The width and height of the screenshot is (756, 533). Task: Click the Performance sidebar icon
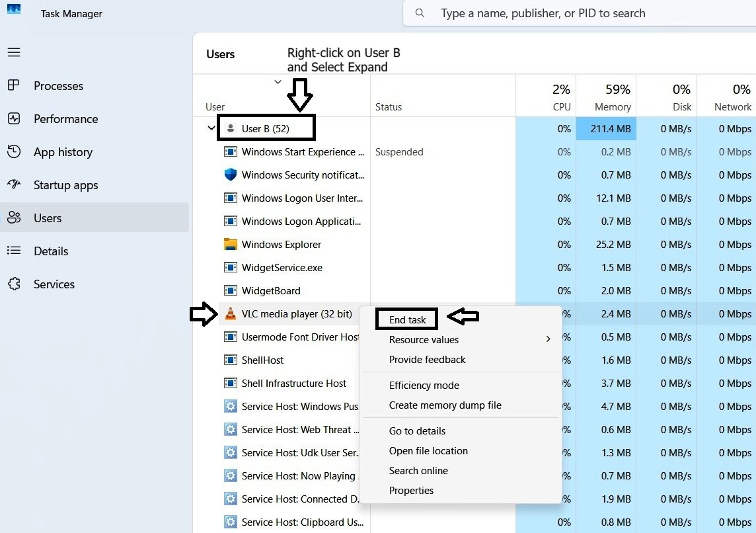[x=14, y=118]
